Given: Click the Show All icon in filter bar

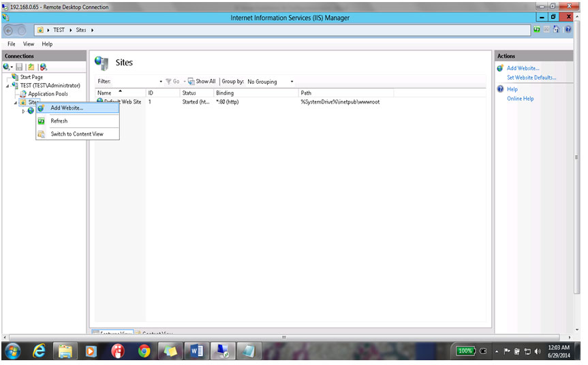Looking at the screenshot, I should pos(191,81).
